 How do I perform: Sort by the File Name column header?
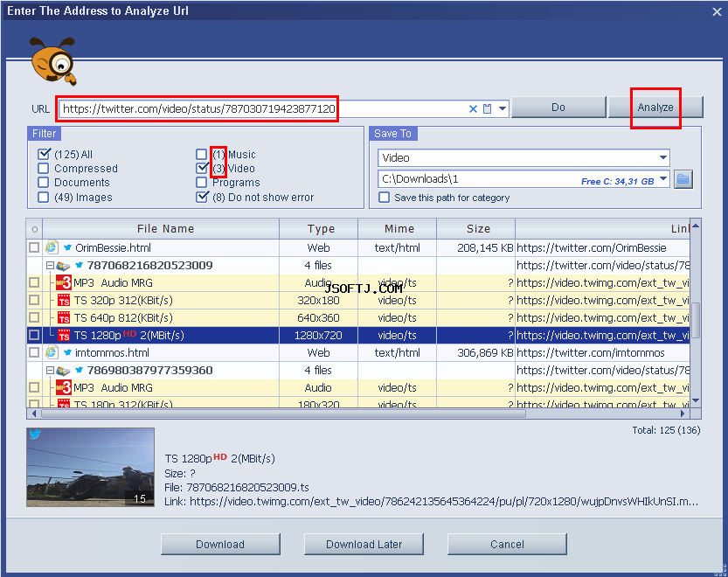tap(161, 229)
